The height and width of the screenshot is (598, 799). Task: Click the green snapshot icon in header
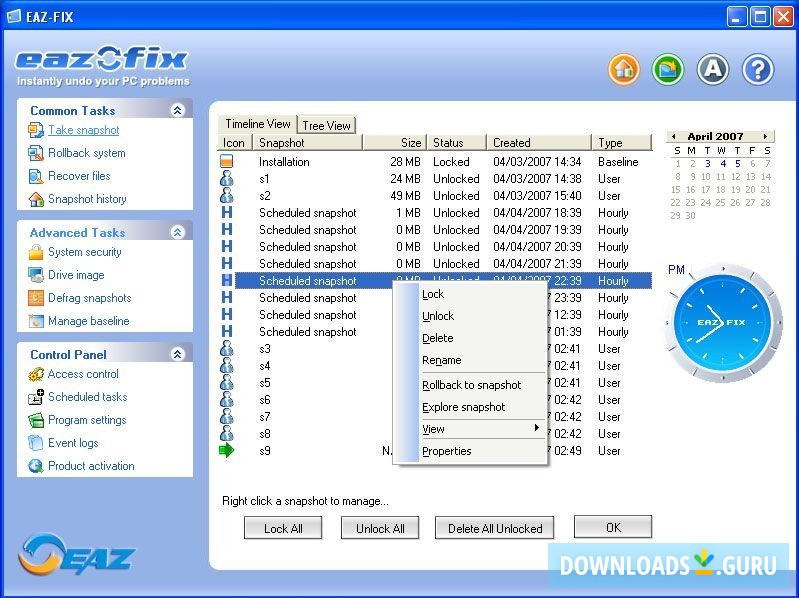(x=668, y=69)
